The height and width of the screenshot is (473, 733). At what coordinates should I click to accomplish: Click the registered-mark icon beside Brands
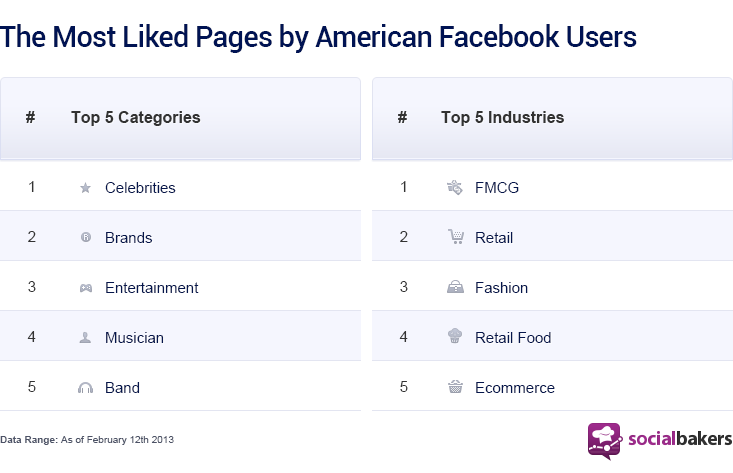point(86,237)
